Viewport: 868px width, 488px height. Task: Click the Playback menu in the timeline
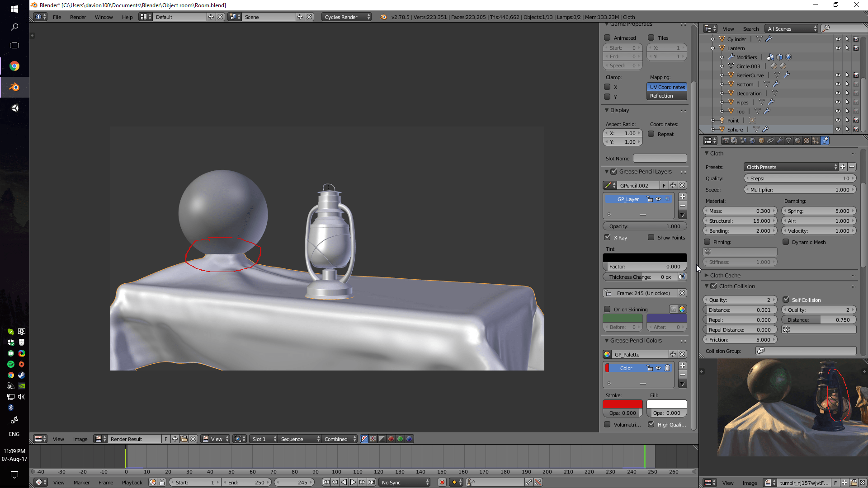132,482
